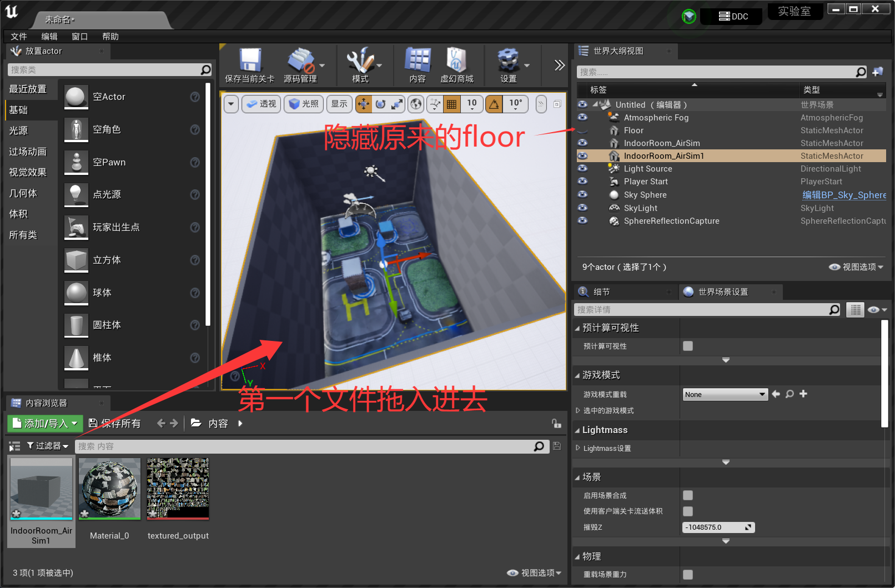Open World Outliner View Options (视图选项)

pyautogui.click(x=856, y=267)
